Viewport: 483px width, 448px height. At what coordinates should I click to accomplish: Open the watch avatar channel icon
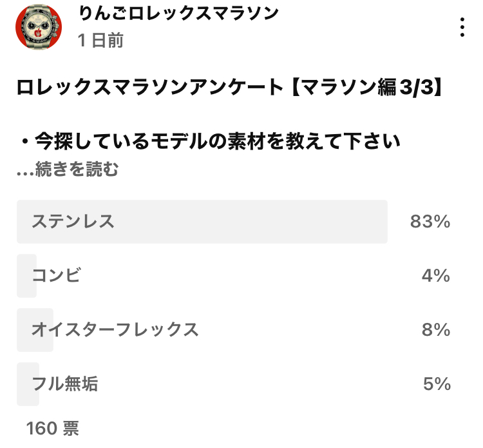tap(39, 27)
